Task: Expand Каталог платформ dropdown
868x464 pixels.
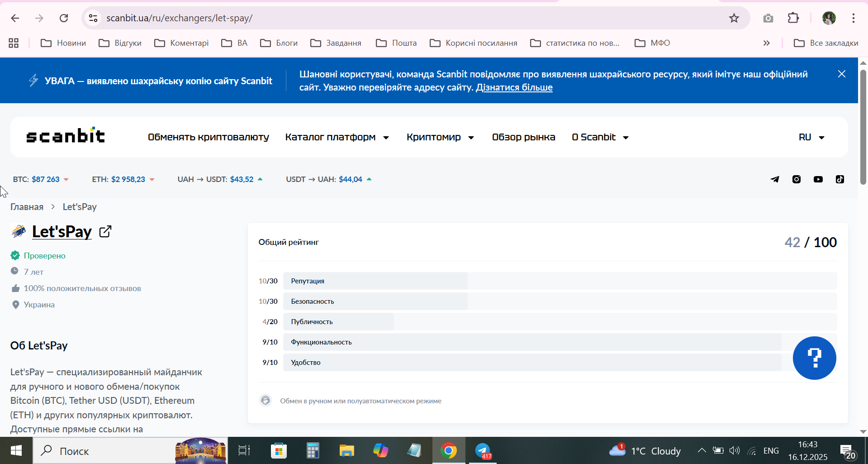Action: [x=337, y=137]
